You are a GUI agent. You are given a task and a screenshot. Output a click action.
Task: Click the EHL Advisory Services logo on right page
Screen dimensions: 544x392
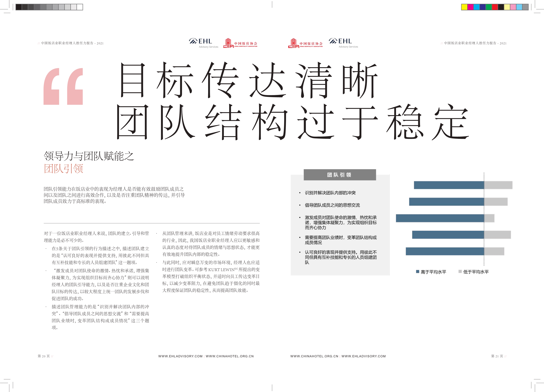tap(343, 43)
